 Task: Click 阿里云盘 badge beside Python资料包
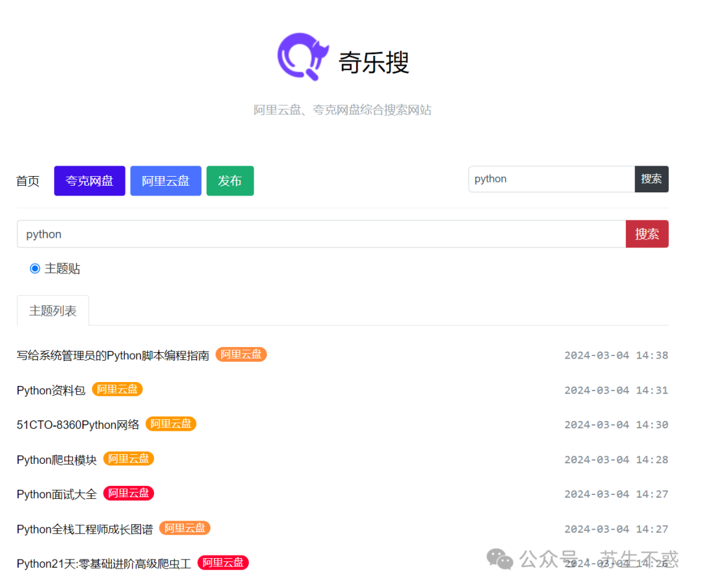[117, 389]
